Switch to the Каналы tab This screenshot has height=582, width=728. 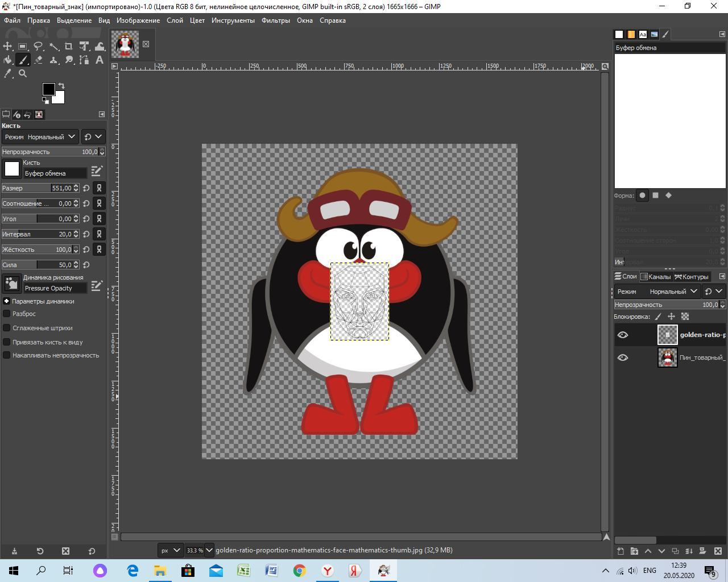coord(655,277)
